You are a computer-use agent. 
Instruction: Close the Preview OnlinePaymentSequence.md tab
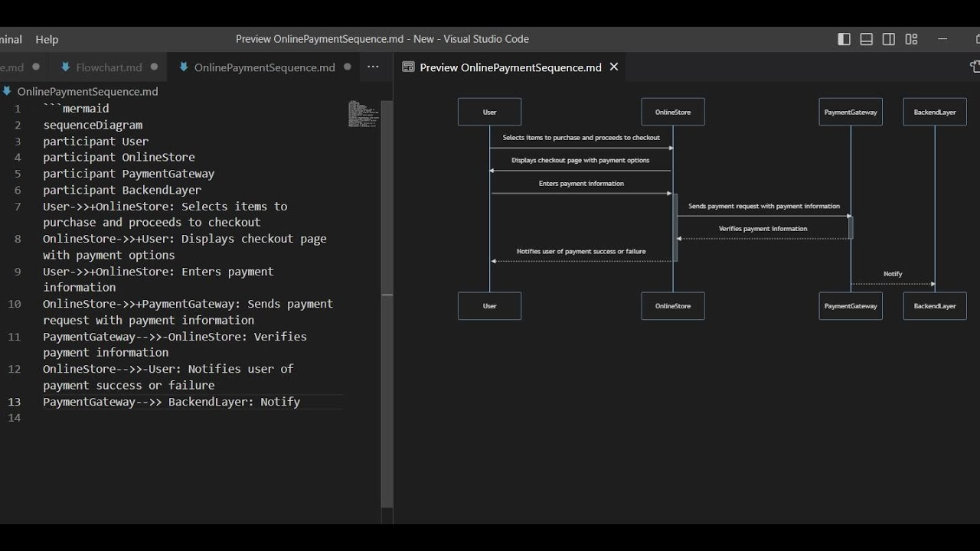pyautogui.click(x=613, y=67)
